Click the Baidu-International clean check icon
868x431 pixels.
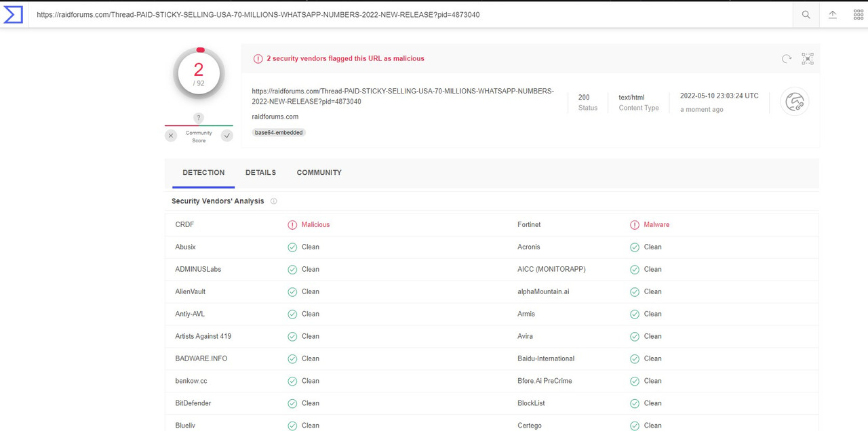[635, 359]
